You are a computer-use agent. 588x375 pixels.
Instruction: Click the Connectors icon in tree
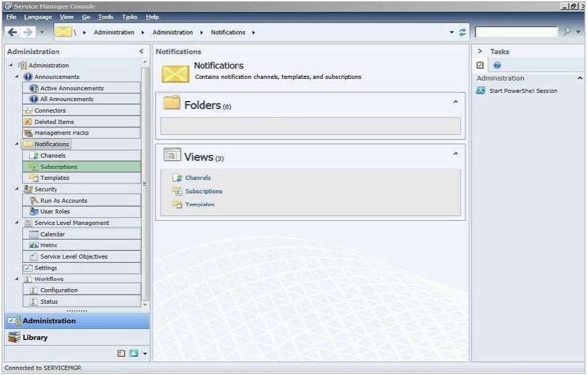click(27, 110)
